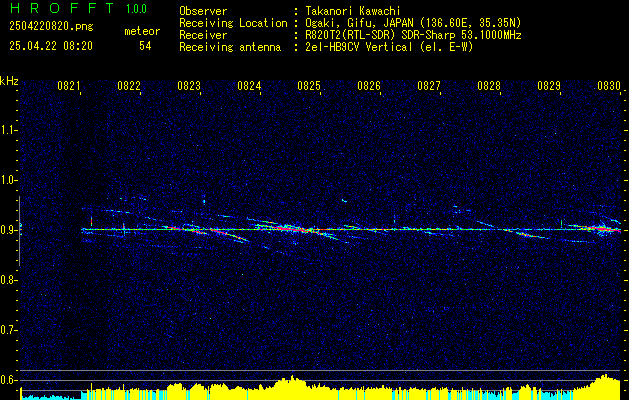
Task: Click the HROFFT title text
Action: tap(62, 8)
